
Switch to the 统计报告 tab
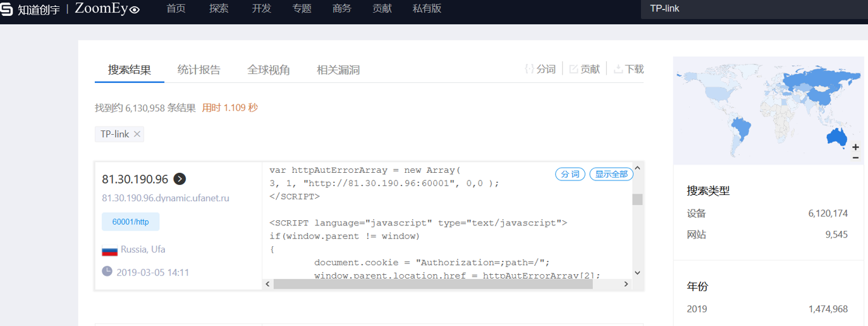coord(199,70)
